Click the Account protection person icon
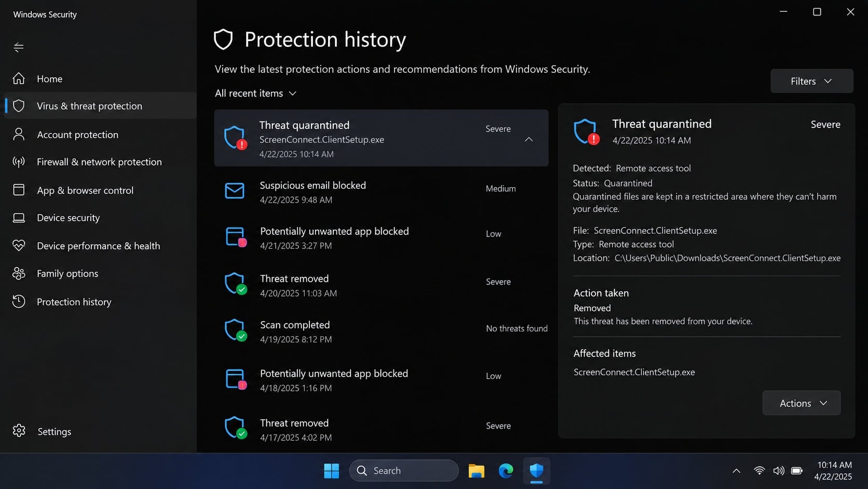 coord(19,134)
